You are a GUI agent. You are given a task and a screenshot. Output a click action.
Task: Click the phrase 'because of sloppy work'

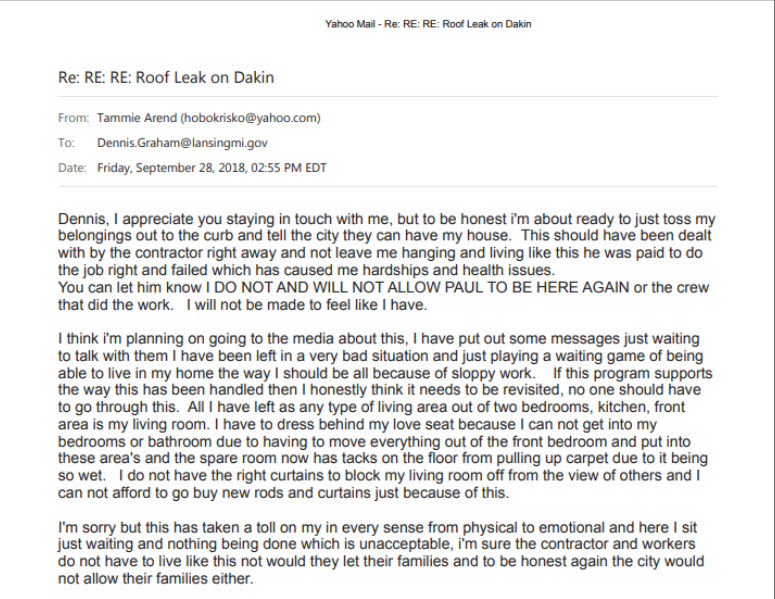454,373
